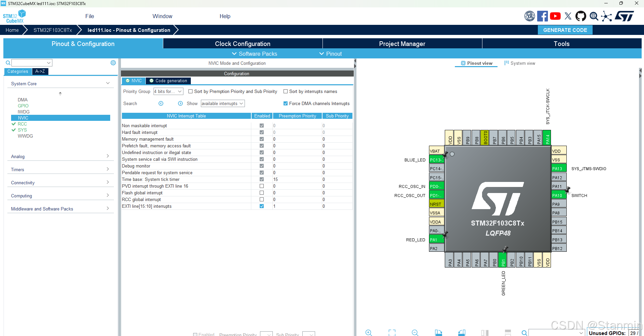Open the Software Packs dropdown menu

click(x=255, y=54)
